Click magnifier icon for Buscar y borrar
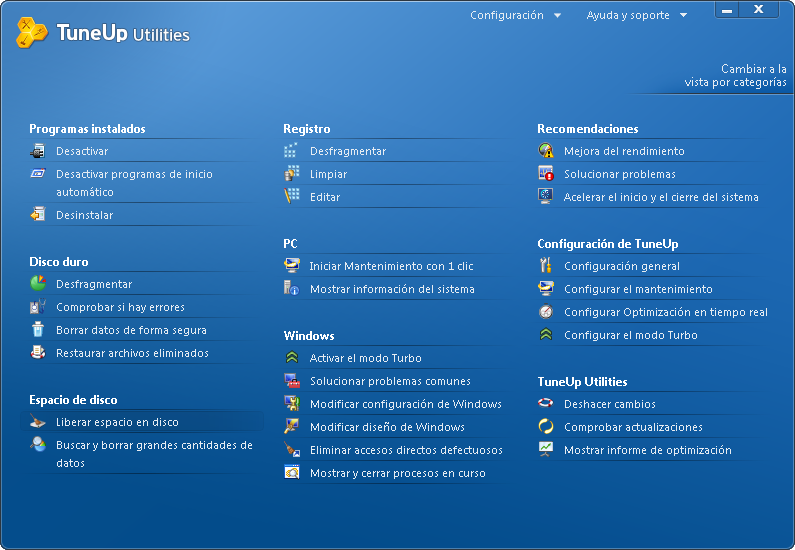Image resolution: width=795 pixels, height=550 pixels. [38, 445]
